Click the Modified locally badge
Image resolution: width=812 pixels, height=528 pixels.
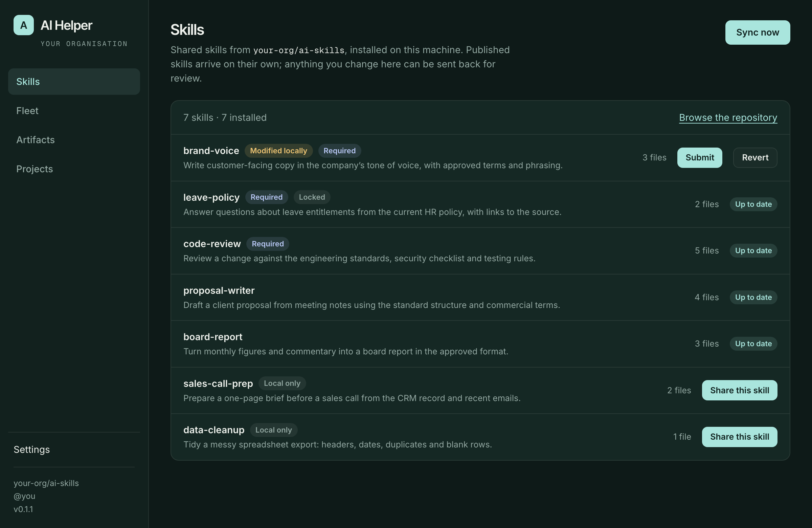pyautogui.click(x=278, y=151)
